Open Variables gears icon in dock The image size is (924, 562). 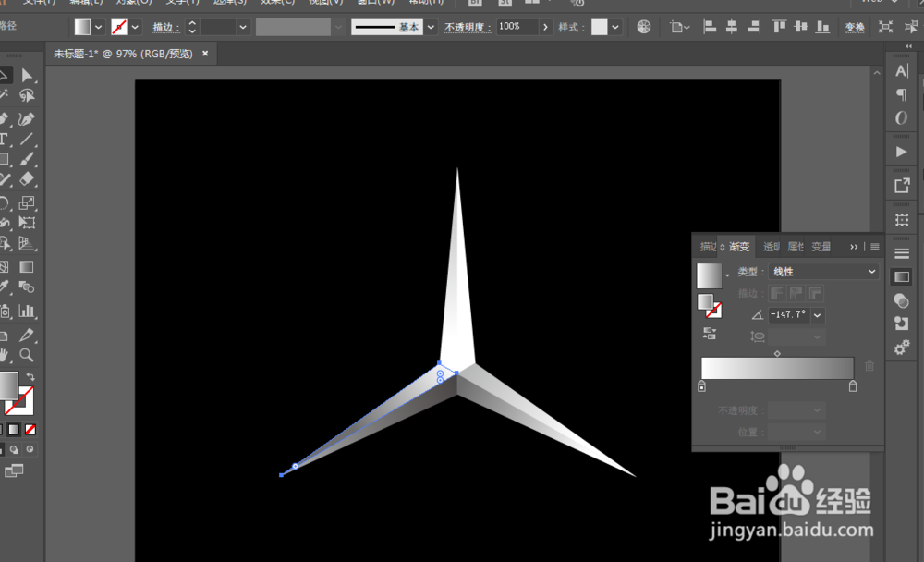902,348
